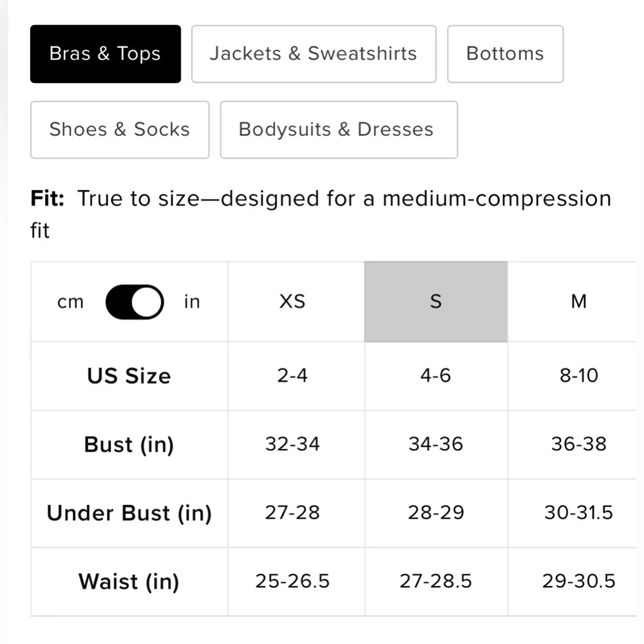Click the Under Bust (in) row label
Viewport: 644px width, 644px height.
[x=129, y=513]
